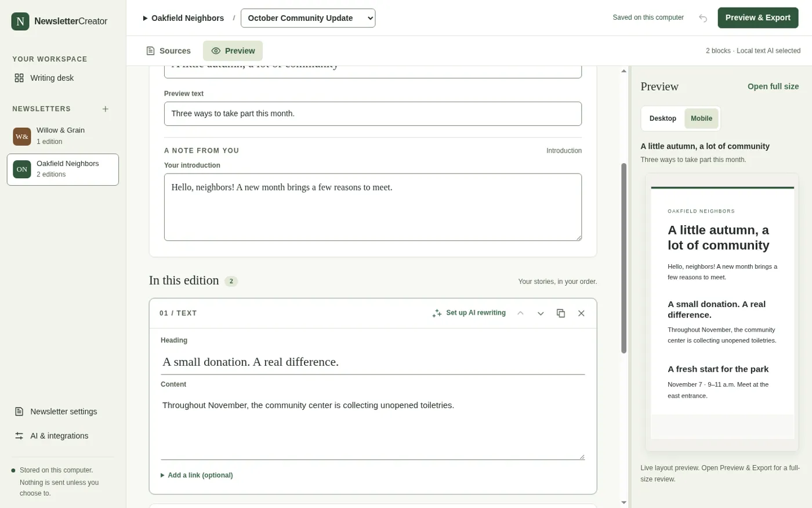
Task: Open AI & integrations
Action: [x=63, y=436]
